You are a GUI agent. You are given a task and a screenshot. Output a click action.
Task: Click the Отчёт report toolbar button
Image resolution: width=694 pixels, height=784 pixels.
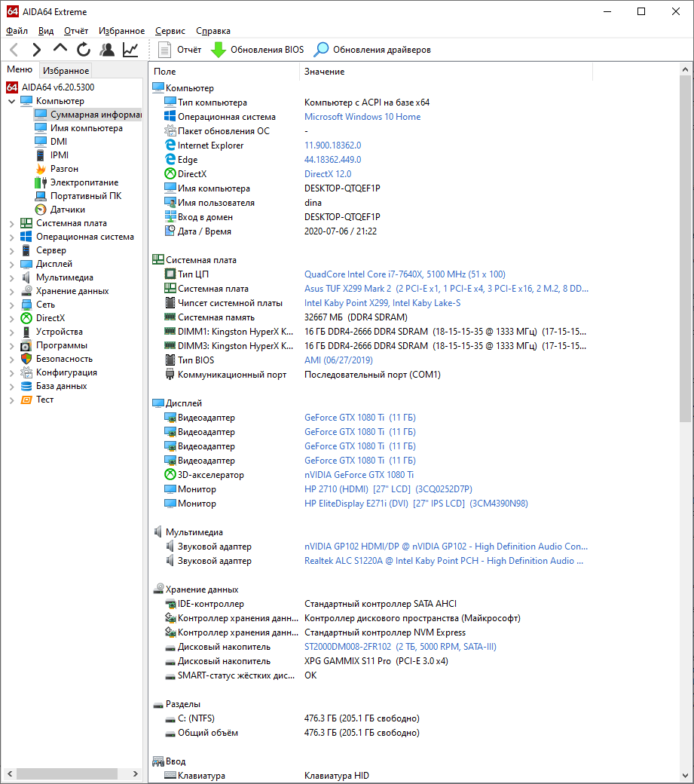179,50
